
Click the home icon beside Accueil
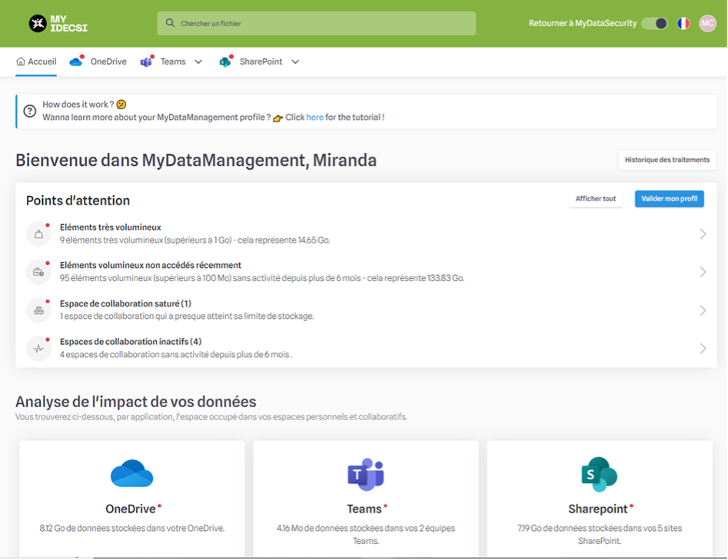click(x=21, y=61)
